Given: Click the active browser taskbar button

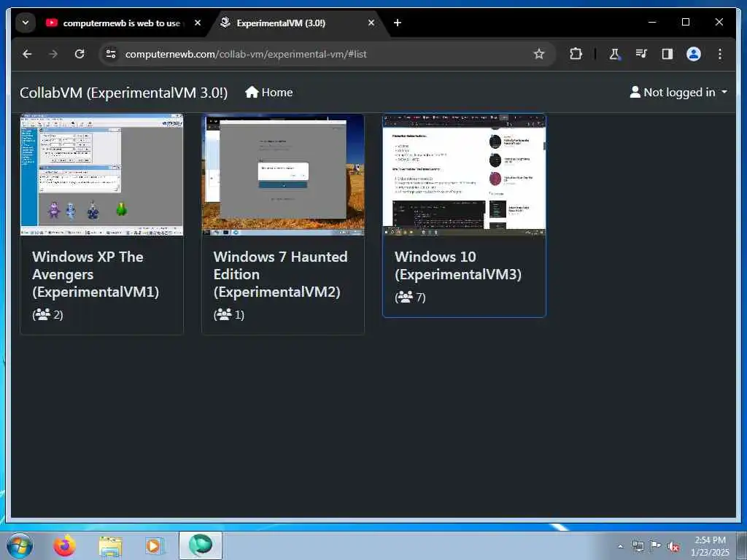Looking at the screenshot, I should tap(200, 545).
